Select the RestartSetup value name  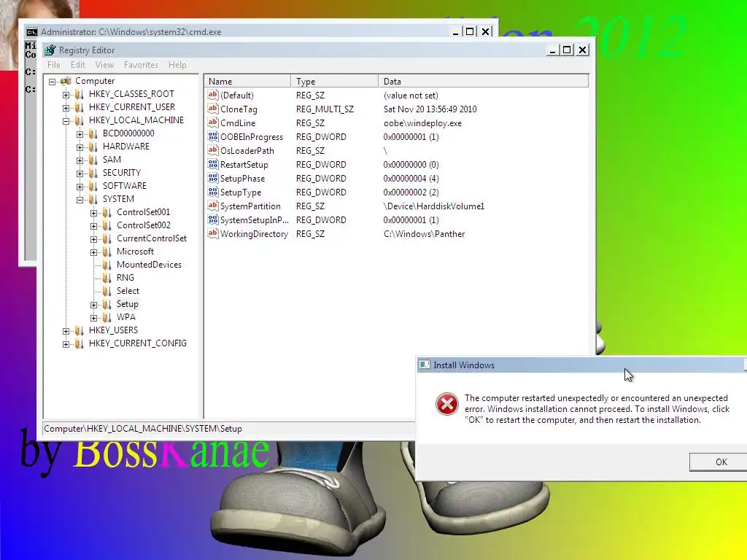click(244, 165)
